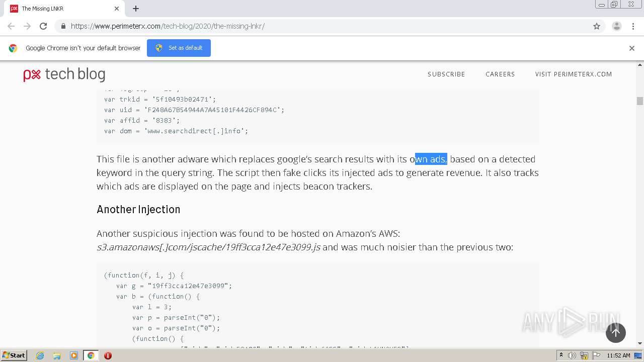Dismiss the default browser notification bar
644x362 pixels.
[x=632, y=48]
